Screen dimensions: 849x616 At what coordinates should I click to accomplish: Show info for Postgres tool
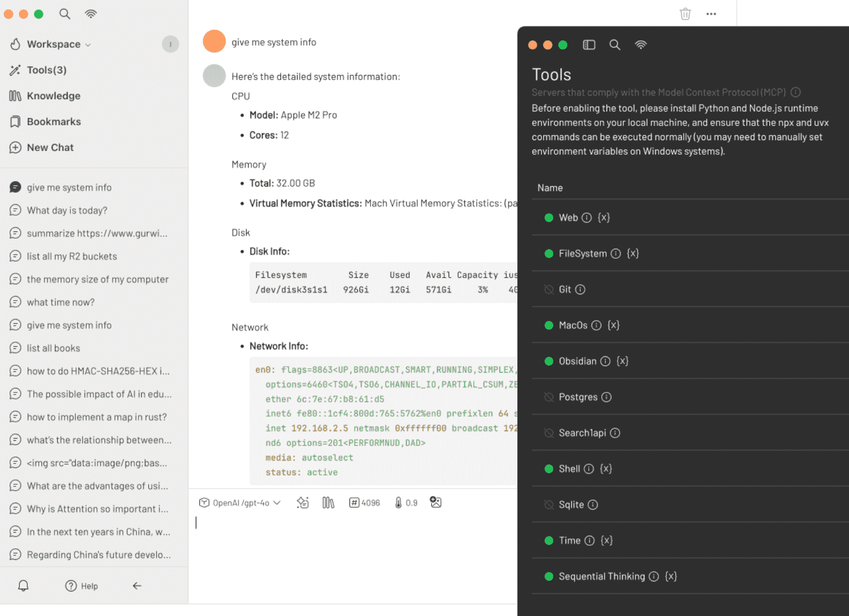[x=607, y=397]
